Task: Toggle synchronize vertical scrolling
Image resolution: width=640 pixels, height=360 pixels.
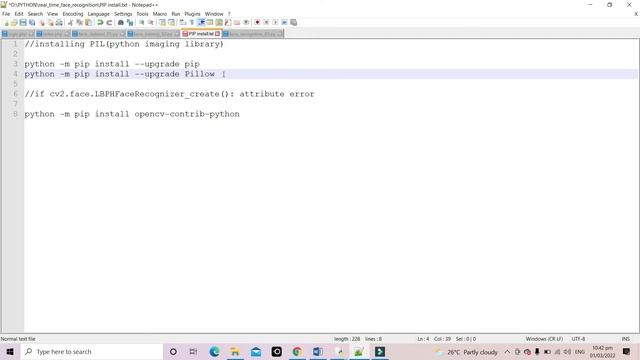Action: 162,22
